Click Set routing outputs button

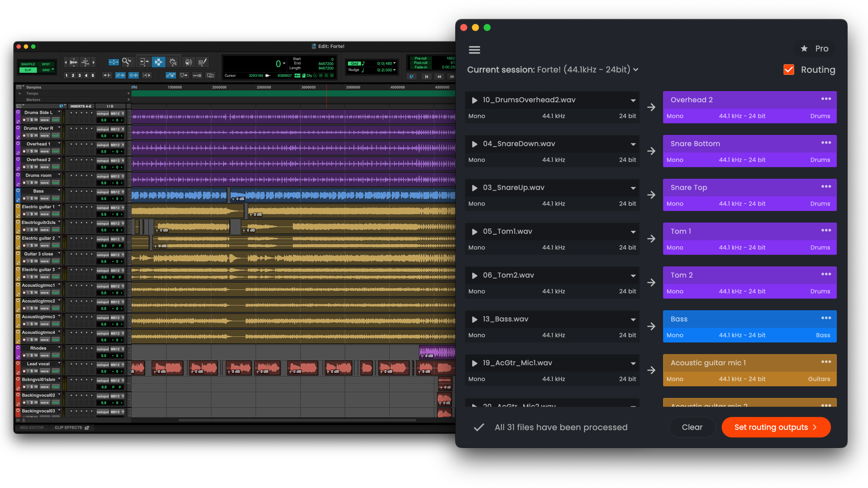click(776, 427)
